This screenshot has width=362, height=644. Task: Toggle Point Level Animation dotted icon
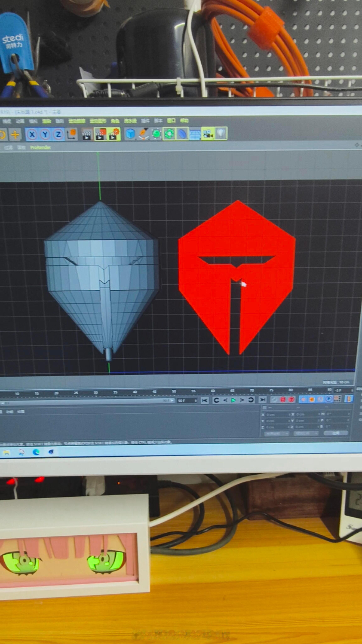point(337,399)
